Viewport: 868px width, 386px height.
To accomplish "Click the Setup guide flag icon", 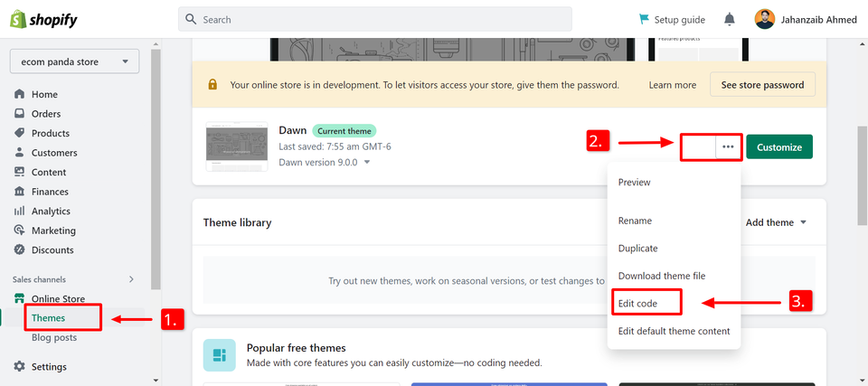I will 644,19.
